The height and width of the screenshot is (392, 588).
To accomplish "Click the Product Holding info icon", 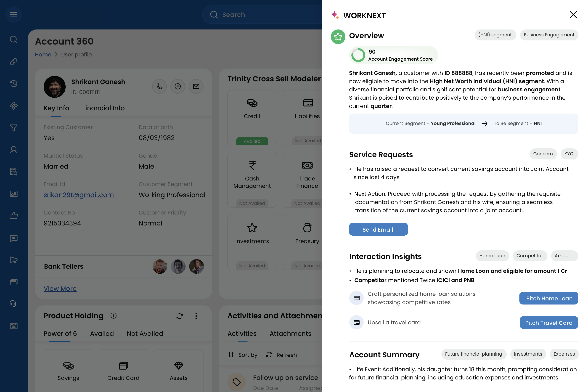I will tap(114, 316).
